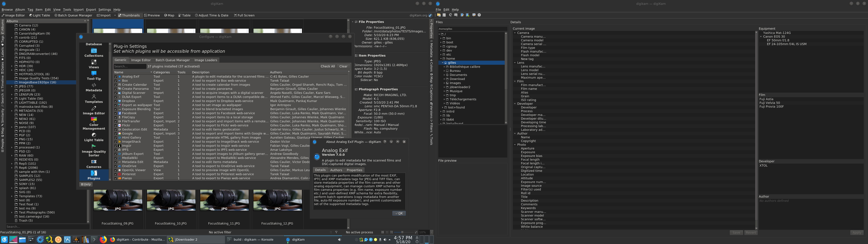
Task: Click the Open folder icon in Analog Exif toolbar
Action: tap(439, 15)
